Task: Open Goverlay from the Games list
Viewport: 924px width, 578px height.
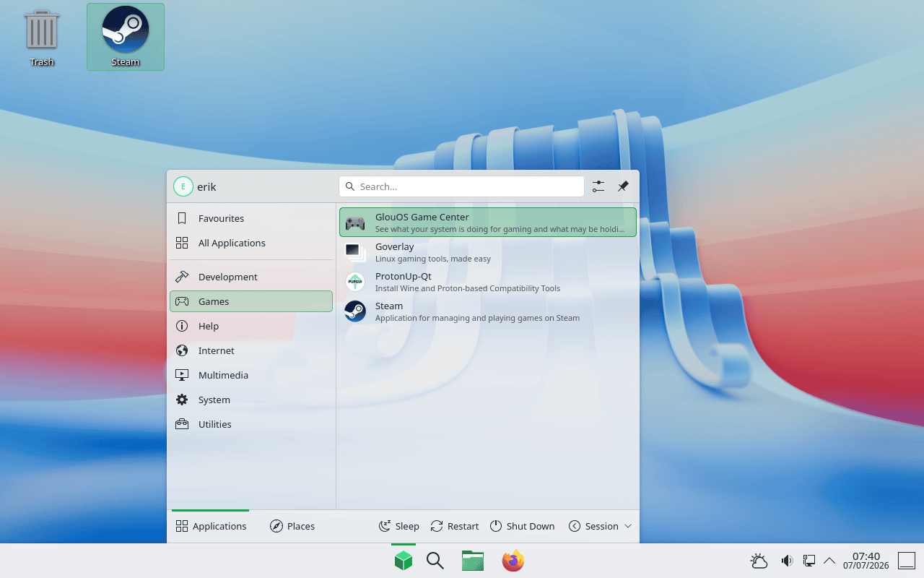Action: [488, 252]
